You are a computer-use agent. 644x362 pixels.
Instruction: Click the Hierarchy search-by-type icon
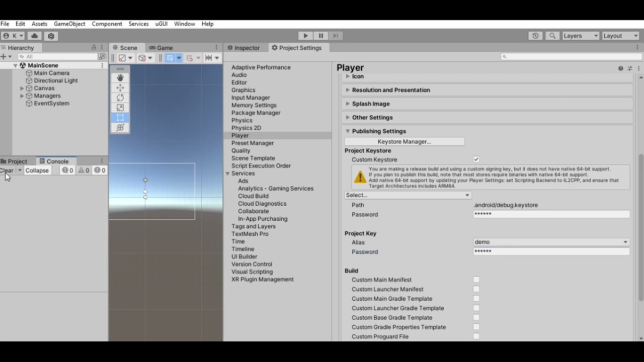pos(102,57)
